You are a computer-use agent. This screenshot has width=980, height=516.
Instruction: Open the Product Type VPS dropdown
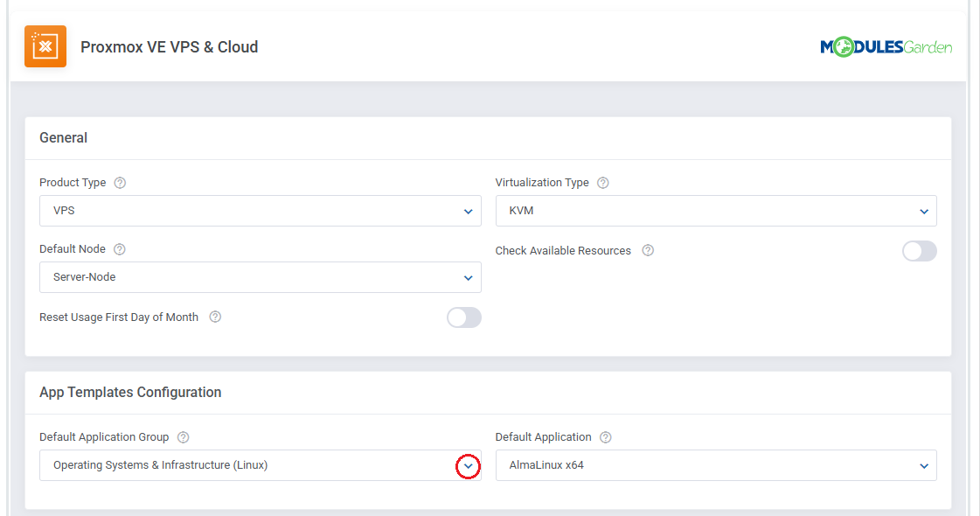click(x=261, y=211)
